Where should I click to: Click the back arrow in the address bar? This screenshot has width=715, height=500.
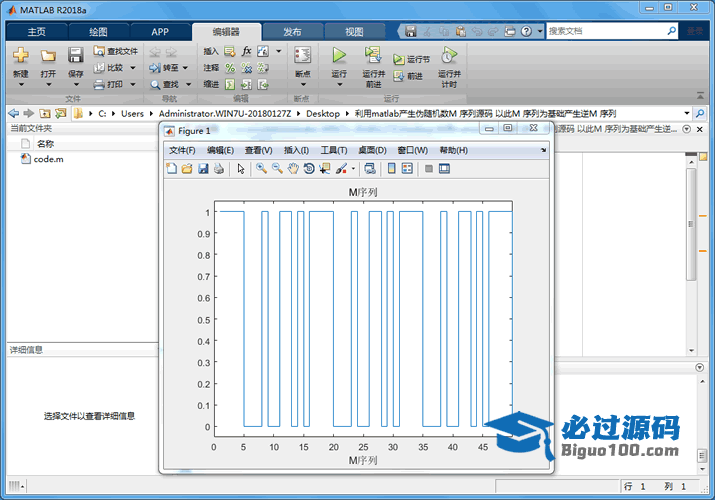(x=14, y=113)
